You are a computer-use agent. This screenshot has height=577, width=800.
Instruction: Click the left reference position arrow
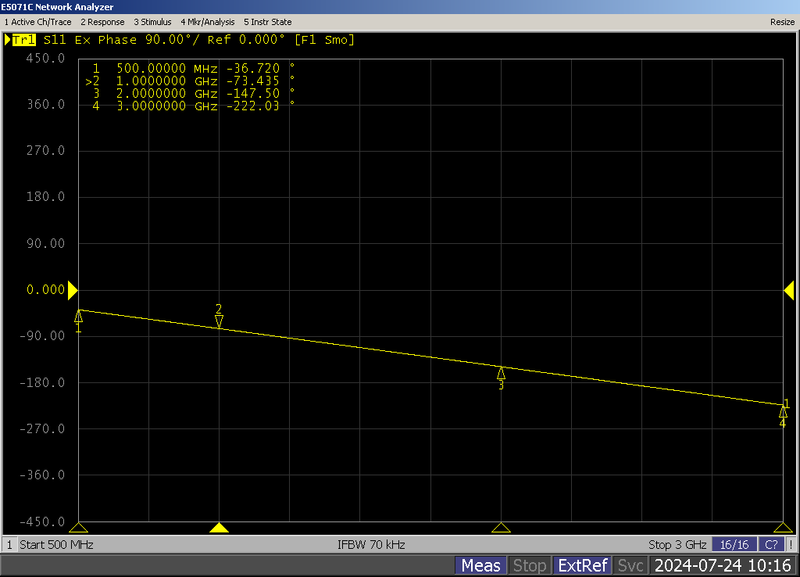tap(74, 289)
